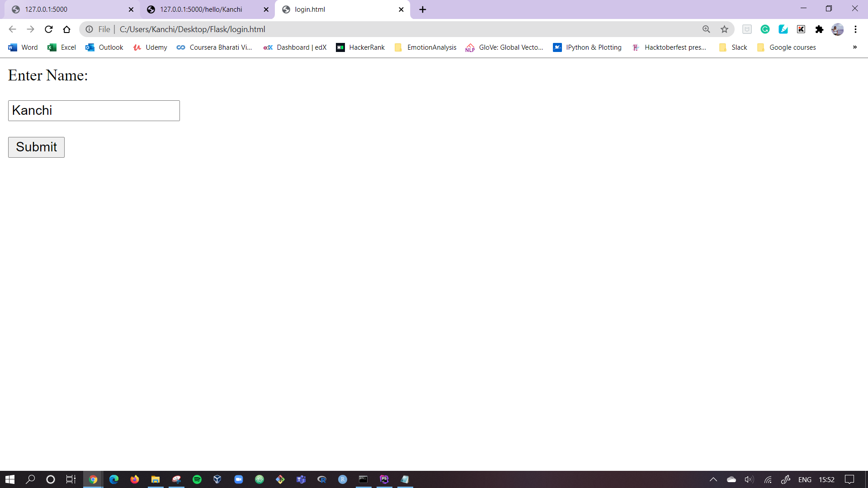Screen dimensions: 868x488
Task: Click the home icon in toolbar
Action: click(x=66, y=29)
